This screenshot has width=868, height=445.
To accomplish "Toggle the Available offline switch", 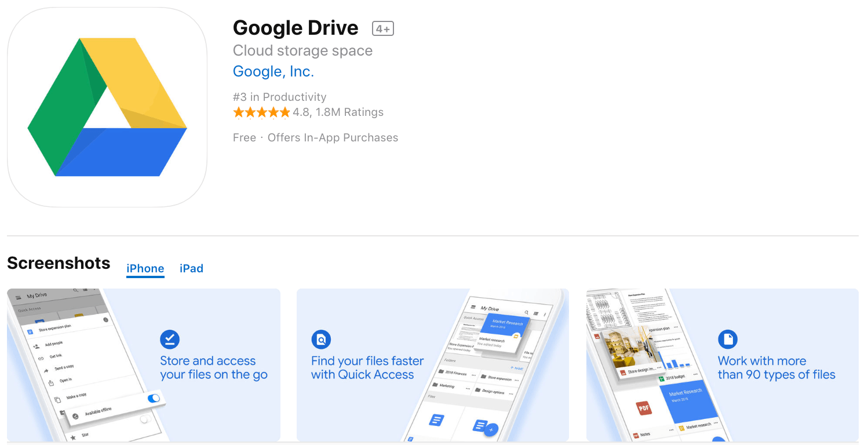I will (x=154, y=398).
